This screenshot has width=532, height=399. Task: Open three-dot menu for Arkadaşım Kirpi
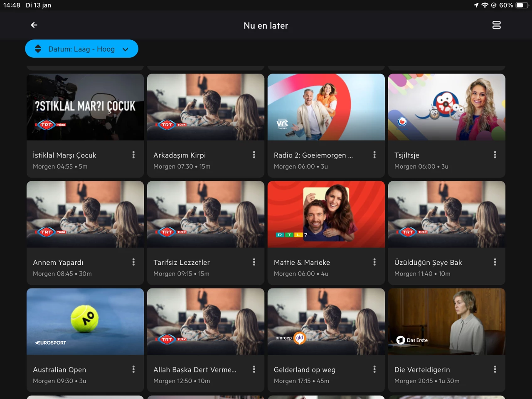click(254, 155)
